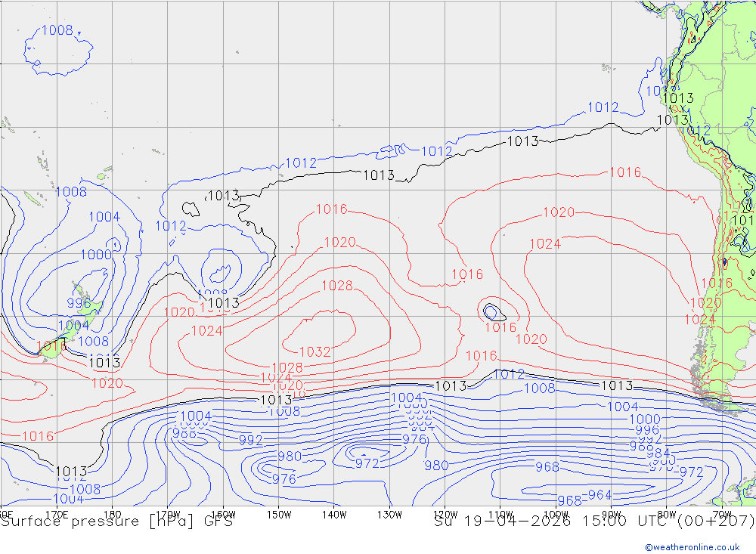756x554 pixels.
Task: Click the 1032 high-pressure isobar label
Action: (x=314, y=351)
